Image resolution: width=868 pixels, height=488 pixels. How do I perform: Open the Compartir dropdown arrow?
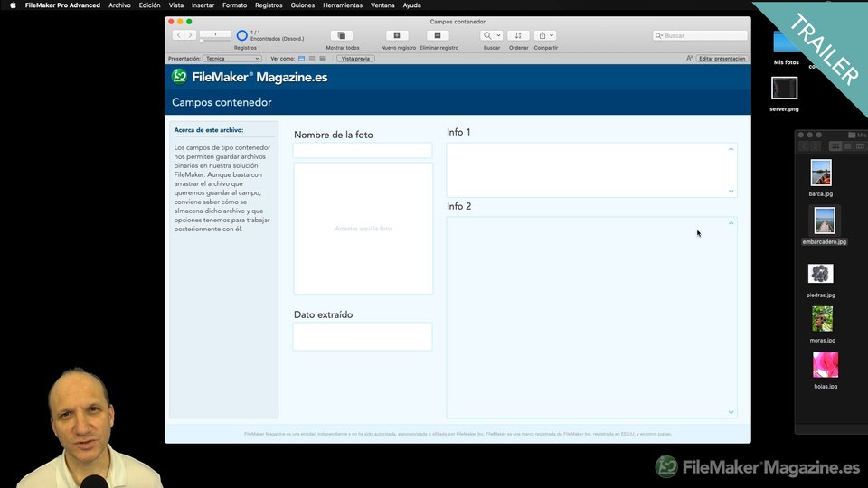tap(552, 35)
